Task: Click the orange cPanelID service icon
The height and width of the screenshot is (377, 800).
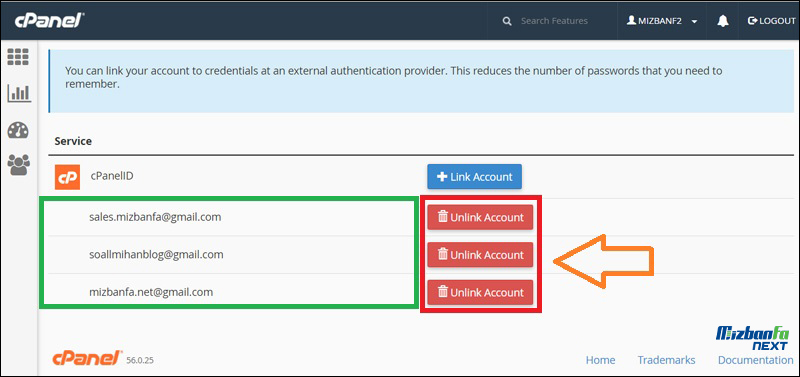Action: pos(67,177)
